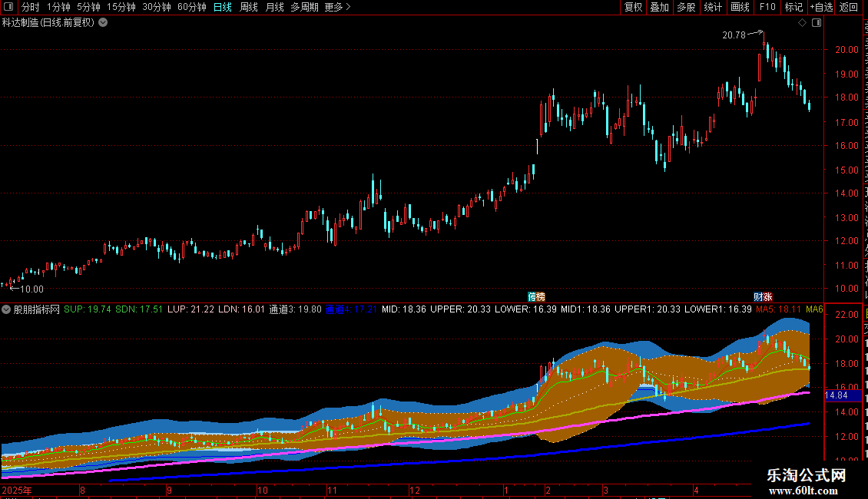Click the 科达制造(日线.前复权) chart title
This screenshot has height=499, width=868.
[x=48, y=23]
